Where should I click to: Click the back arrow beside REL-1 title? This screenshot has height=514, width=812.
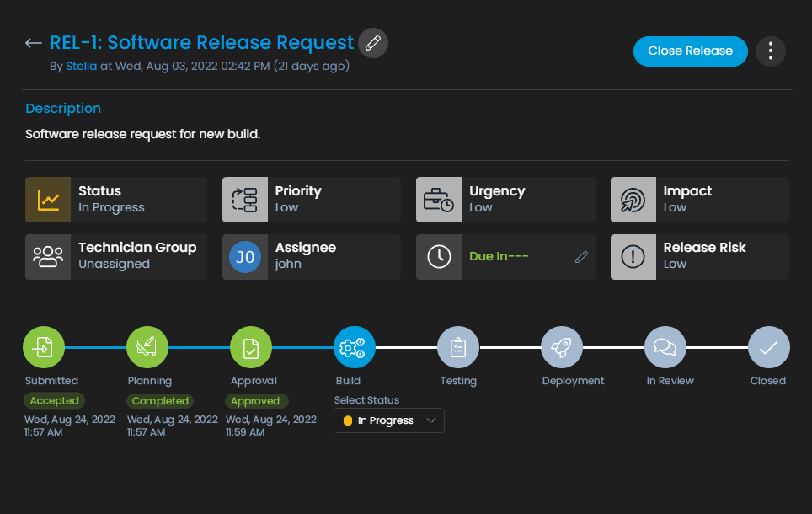(34, 43)
